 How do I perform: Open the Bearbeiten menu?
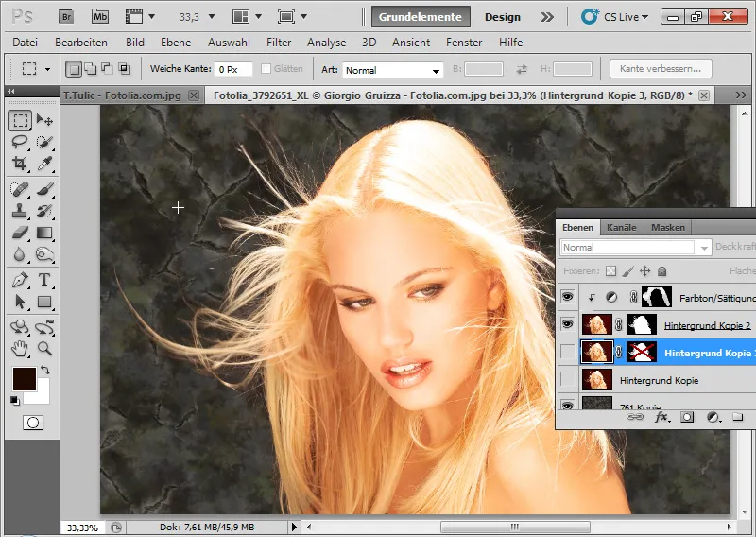point(81,43)
